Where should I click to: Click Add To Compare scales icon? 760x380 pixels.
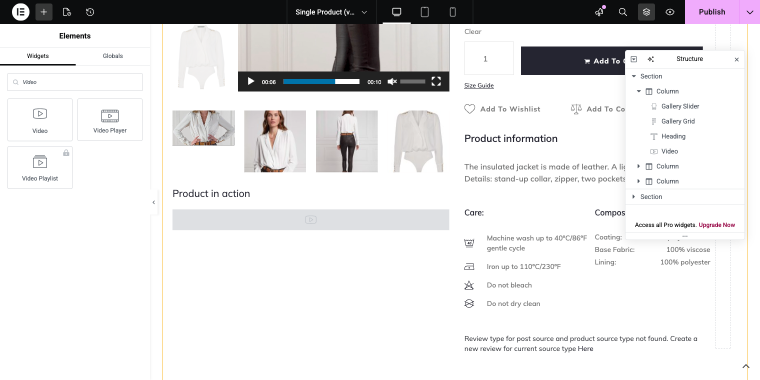pyautogui.click(x=576, y=109)
